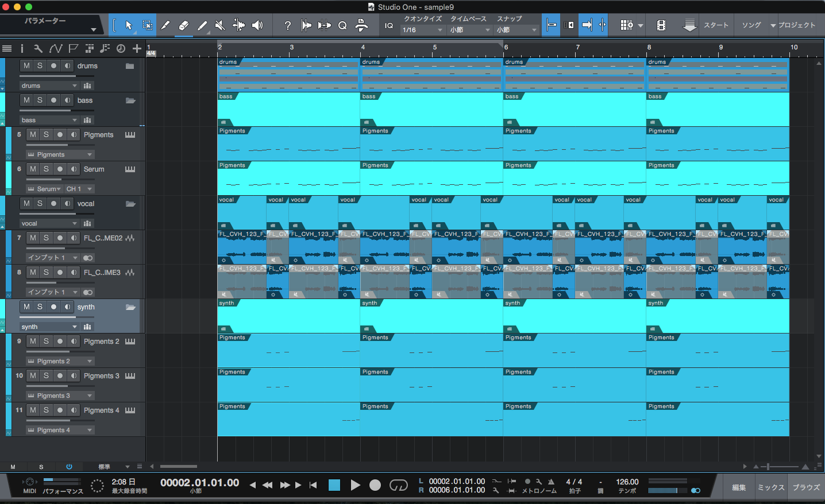Open the スタート page
Image resolution: width=825 pixels, height=504 pixels.
(716, 25)
